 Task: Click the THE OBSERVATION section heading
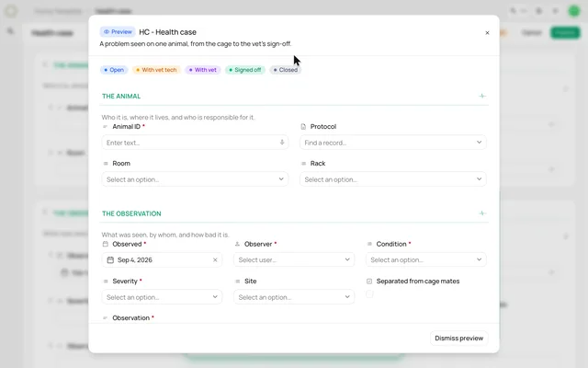coord(131,213)
